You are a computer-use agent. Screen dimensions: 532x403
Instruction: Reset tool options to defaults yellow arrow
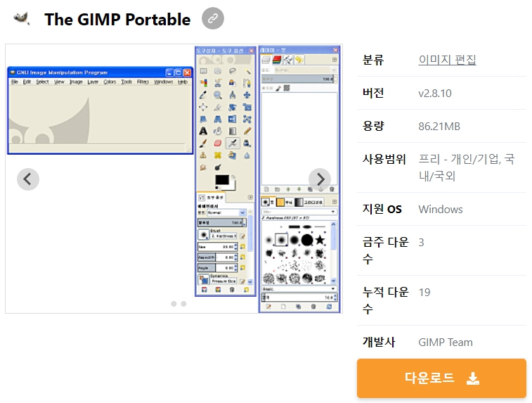246,290
